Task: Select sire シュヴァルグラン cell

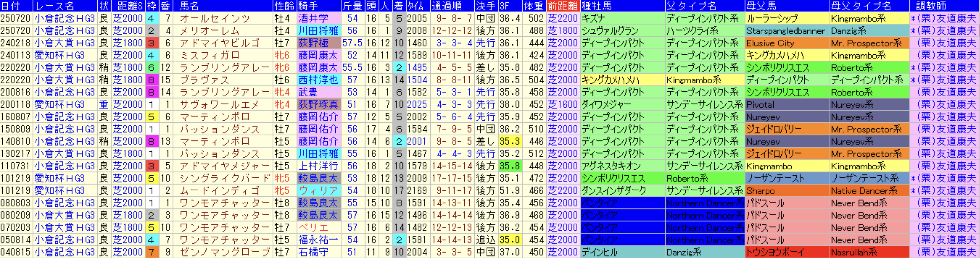Action: click(x=610, y=31)
